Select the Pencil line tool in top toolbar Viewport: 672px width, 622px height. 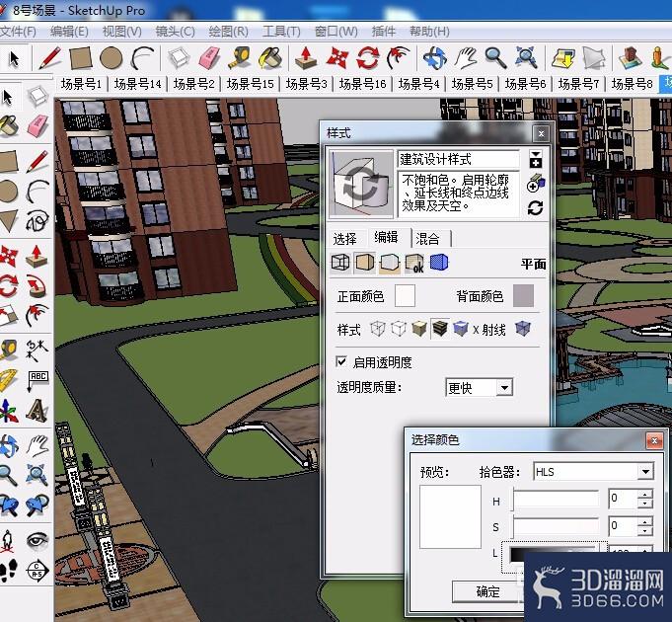click(x=49, y=58)
